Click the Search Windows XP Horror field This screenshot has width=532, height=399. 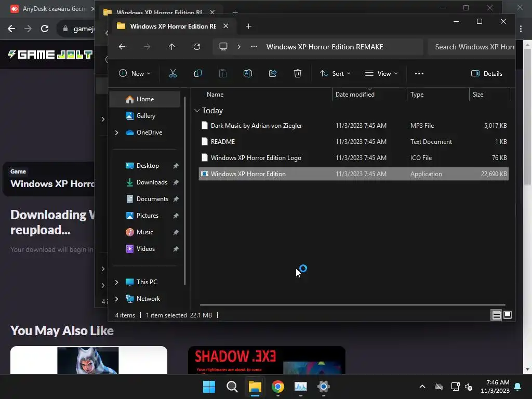click(472, 47)
